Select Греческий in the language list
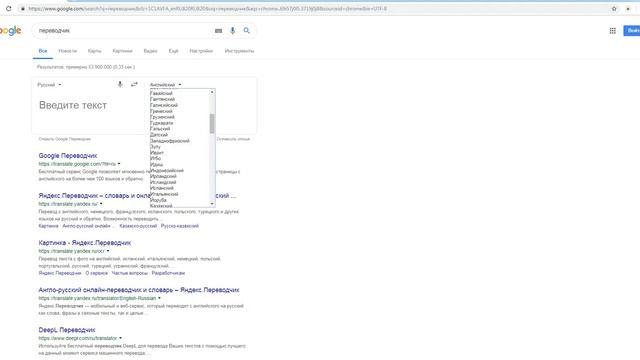This screenshot has height=360, width=640. coord(161,111)
